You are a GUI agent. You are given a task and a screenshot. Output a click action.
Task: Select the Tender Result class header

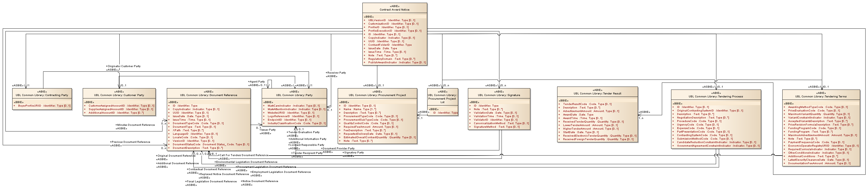[x=597, y=94]
